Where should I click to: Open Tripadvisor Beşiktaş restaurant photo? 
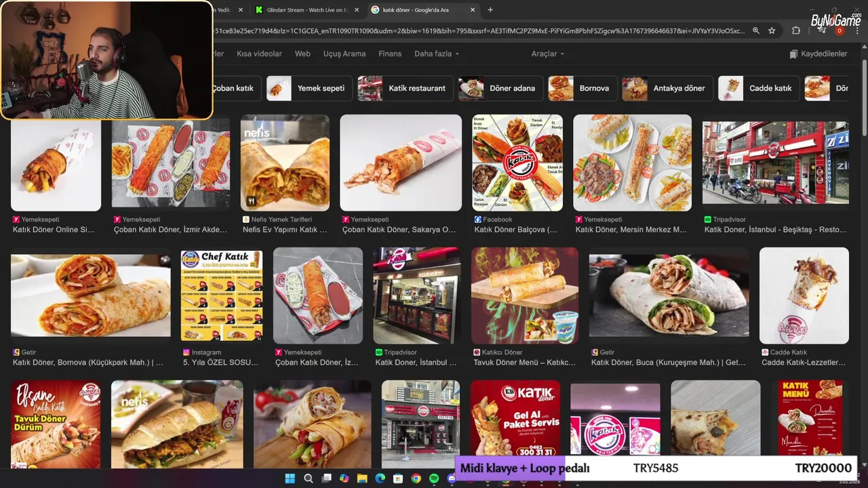coord(775,163)
